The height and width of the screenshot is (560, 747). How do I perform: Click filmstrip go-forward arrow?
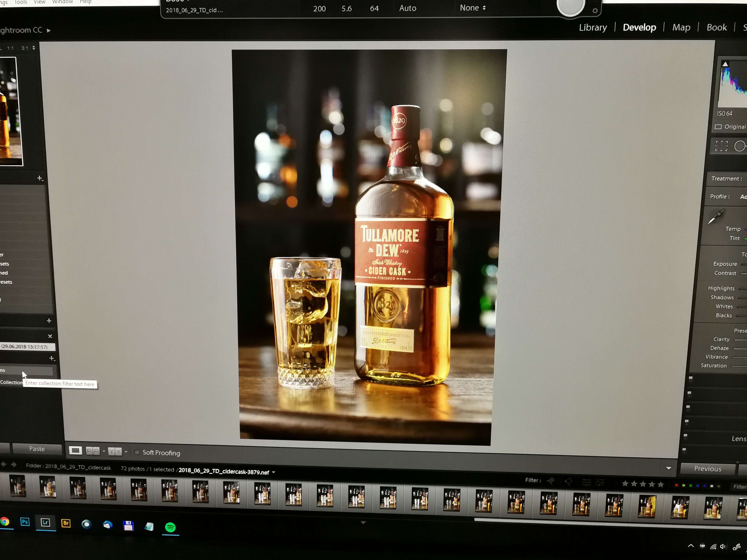pyautogui.click(x=14, y=465)
